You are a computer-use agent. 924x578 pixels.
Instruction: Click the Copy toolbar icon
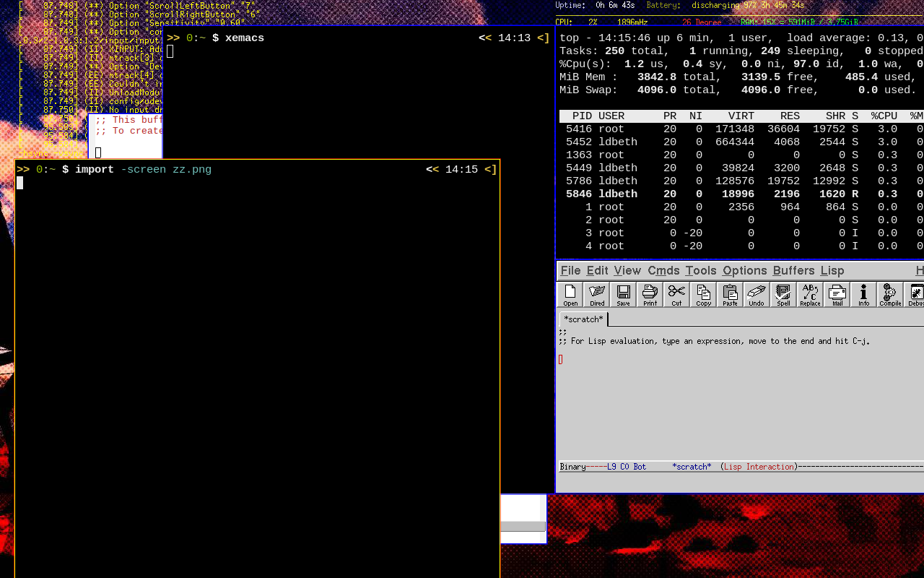(x=703, y=295)
